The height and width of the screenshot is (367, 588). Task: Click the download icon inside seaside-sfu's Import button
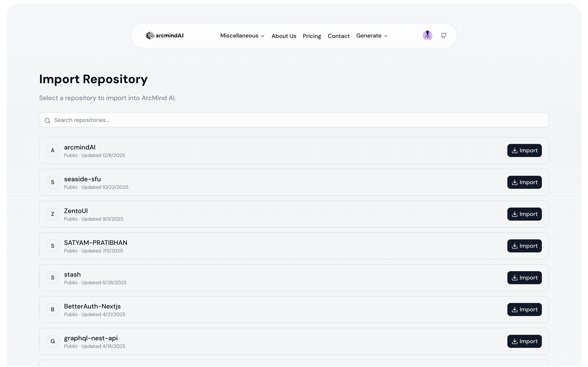click(515, 182)
